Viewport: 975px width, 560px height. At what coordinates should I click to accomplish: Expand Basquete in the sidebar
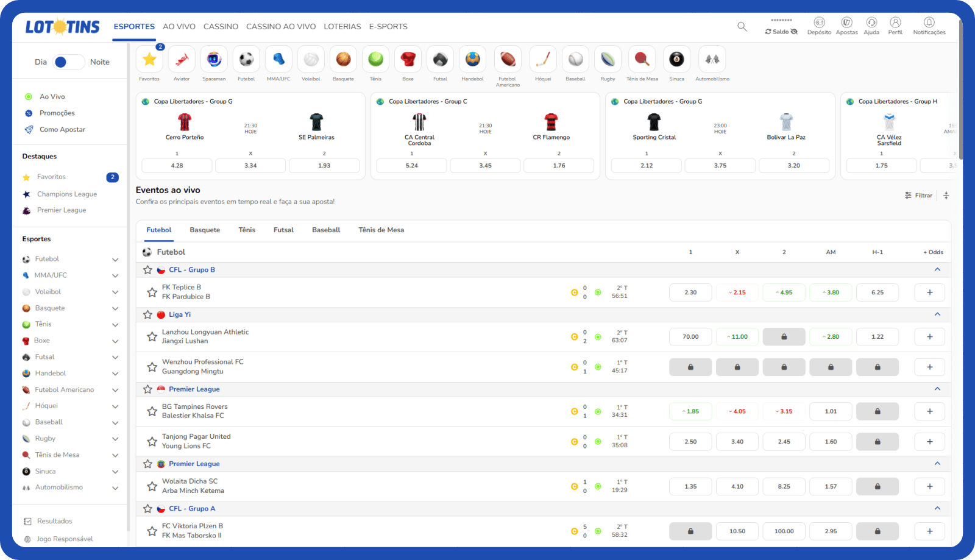pyautogui.click(x=115, y=308)
